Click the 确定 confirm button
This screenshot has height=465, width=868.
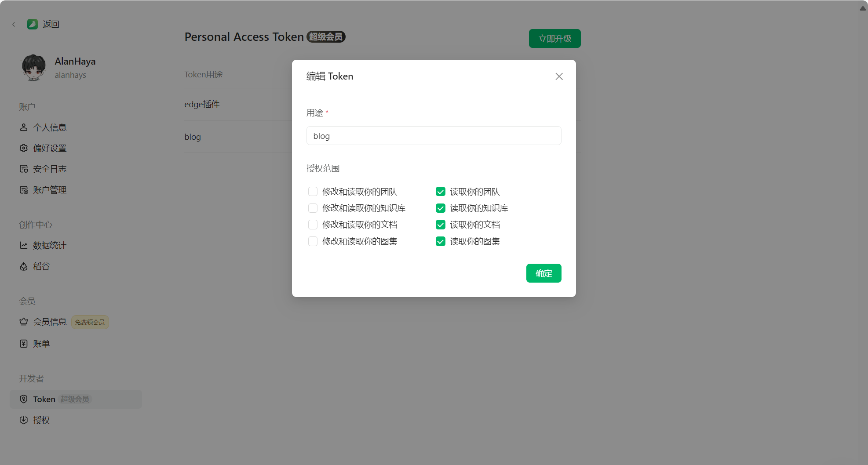(543, 273)
